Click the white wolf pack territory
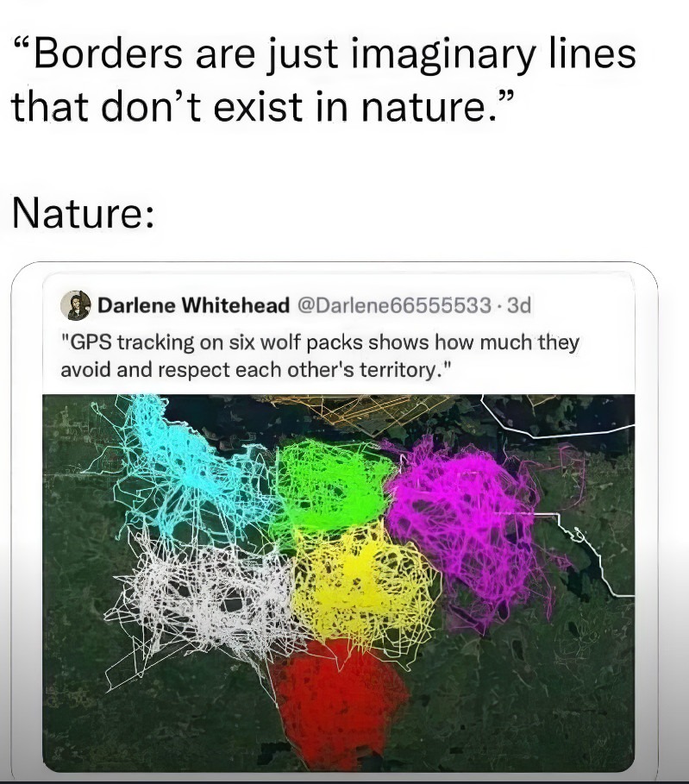 (200, 595)
